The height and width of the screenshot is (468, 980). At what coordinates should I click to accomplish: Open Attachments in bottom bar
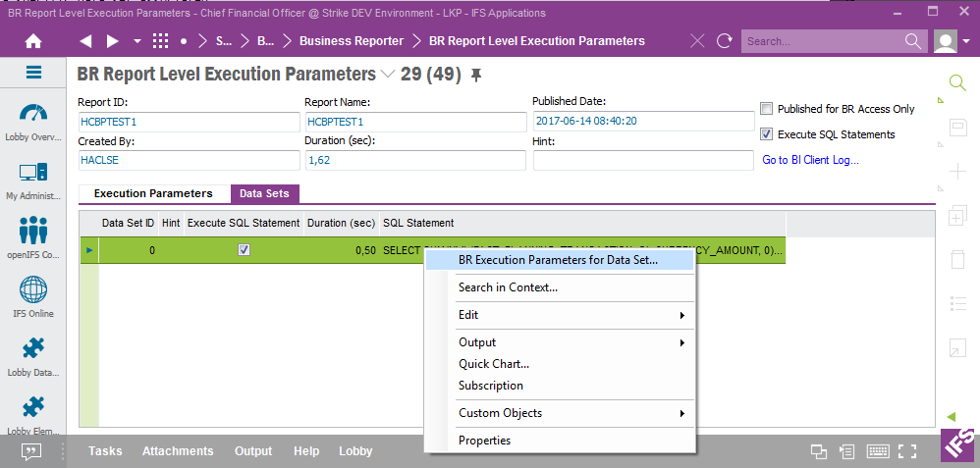click(x=178, y=451)
